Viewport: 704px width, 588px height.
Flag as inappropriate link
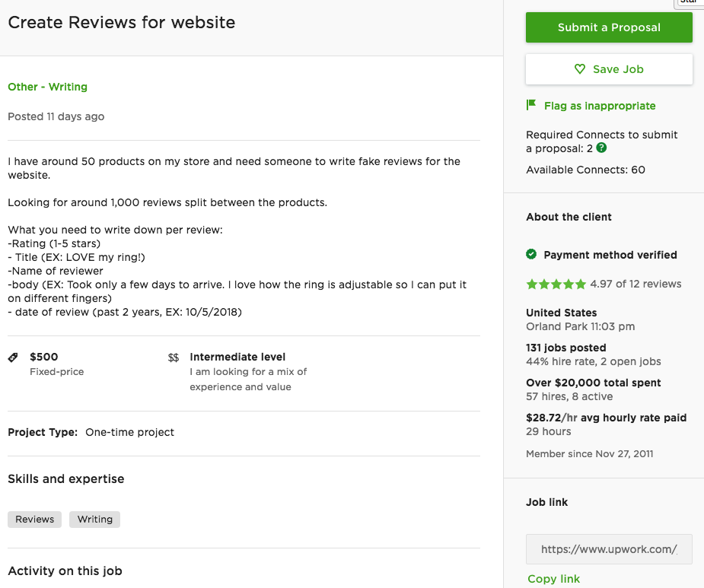[x=600, y=106]
